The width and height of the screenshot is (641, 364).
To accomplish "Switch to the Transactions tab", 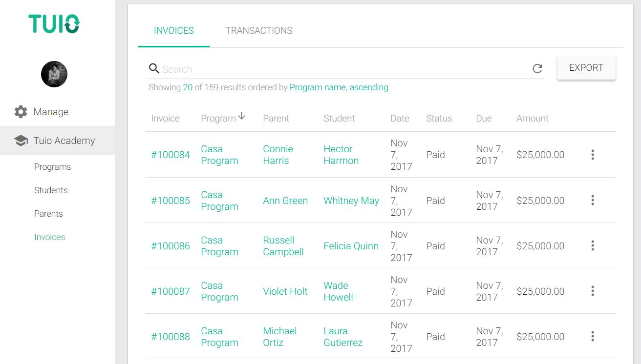I will coord(259,31).
